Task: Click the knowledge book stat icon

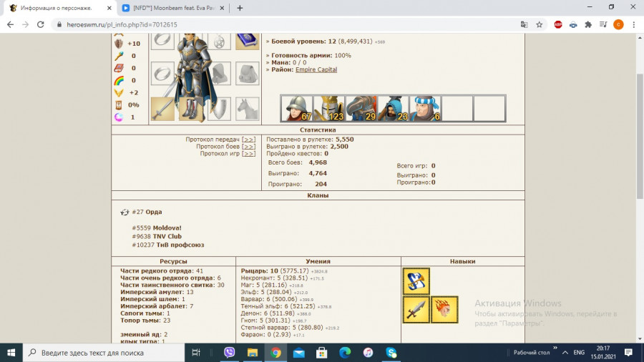Action: click(x=119, y=68)
